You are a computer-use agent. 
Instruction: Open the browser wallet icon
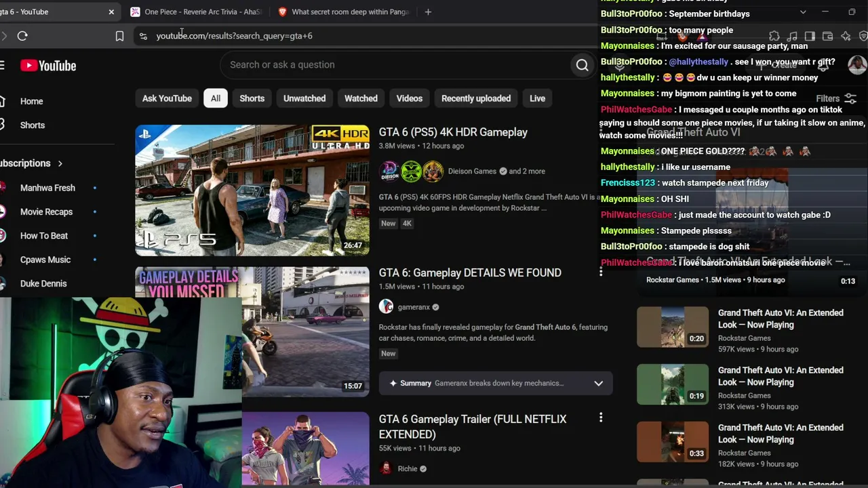pyautogui.click(x=827, y=36)
